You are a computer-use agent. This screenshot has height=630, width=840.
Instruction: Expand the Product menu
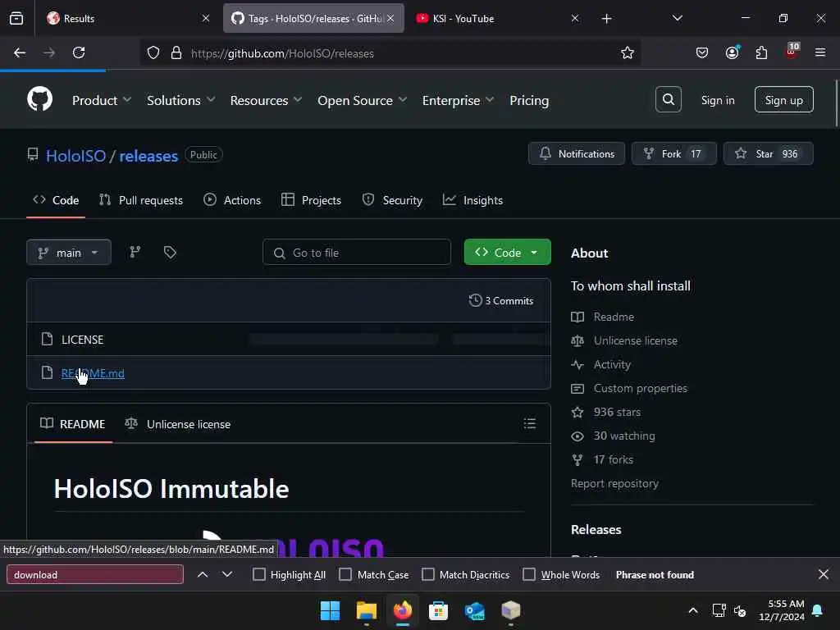(102, 100)
